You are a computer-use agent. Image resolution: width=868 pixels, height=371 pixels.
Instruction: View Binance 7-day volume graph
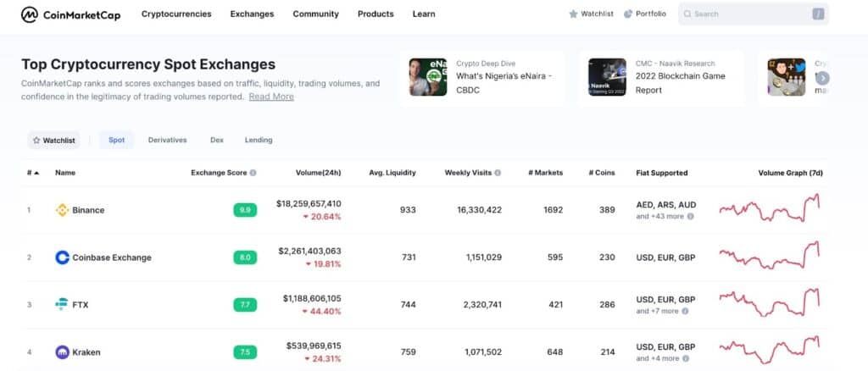click(x=769, y=209)
